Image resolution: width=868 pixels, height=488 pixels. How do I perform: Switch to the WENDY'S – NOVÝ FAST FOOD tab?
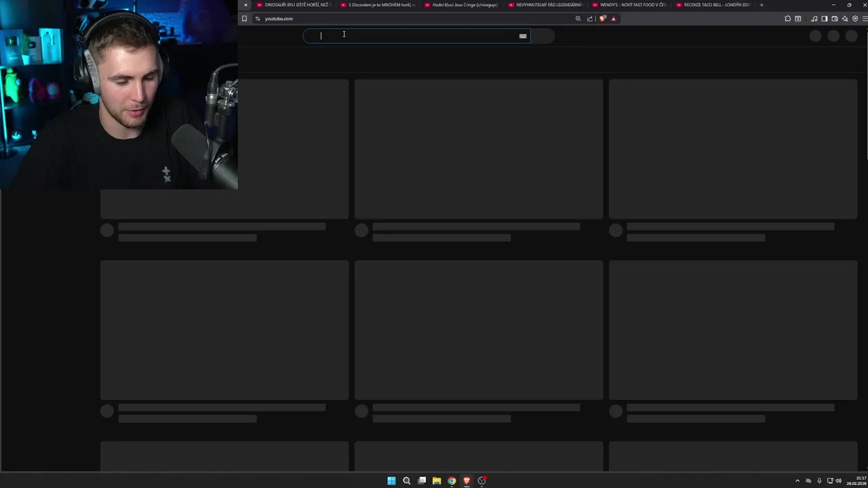coord(629,5)
